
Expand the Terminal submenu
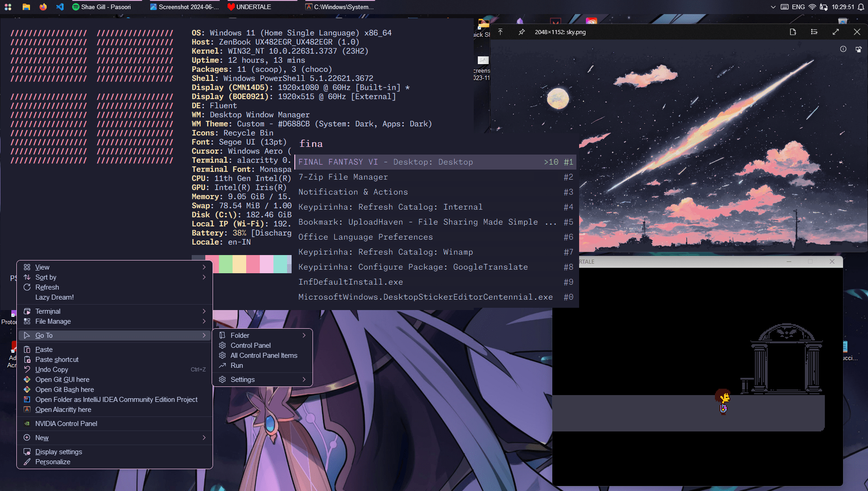pyautogui.click(x=114, y=311)
